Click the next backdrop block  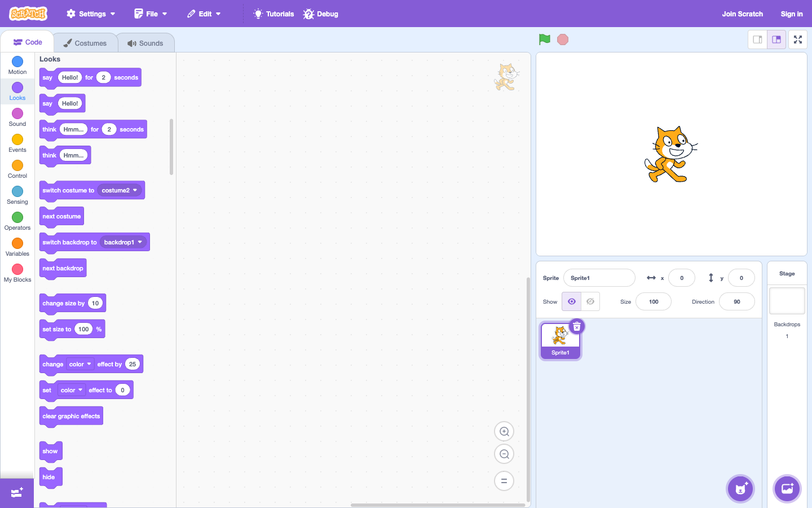[x=63, y=269]
